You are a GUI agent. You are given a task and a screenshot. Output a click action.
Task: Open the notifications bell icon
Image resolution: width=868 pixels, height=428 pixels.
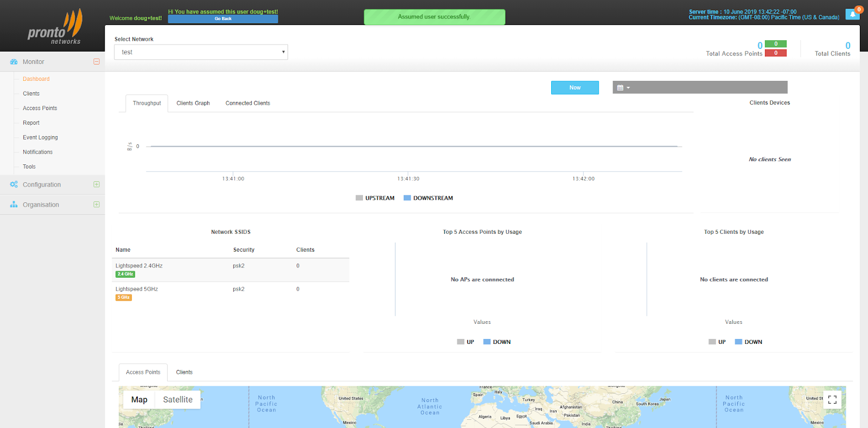pos(852,14)
